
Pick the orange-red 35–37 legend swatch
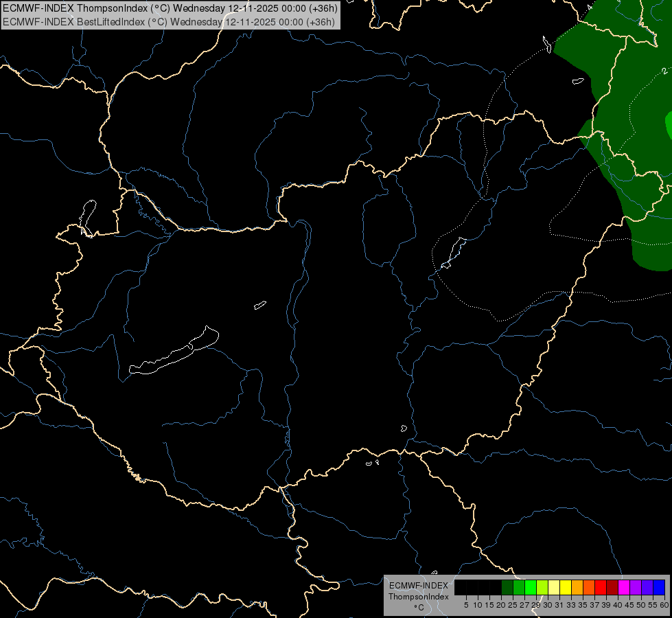click(x=589, y=587)
